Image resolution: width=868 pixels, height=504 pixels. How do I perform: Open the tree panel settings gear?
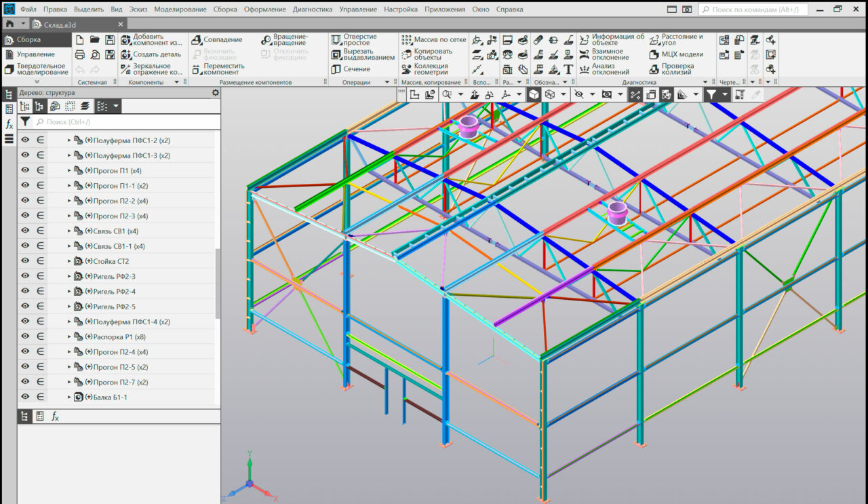click(215, 92)
